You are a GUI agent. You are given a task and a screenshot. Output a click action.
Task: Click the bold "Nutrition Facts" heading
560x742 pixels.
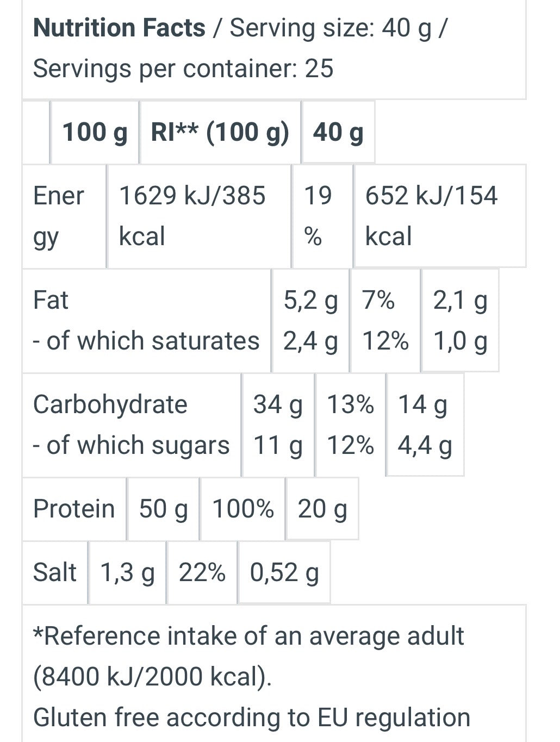click(120, 28)
